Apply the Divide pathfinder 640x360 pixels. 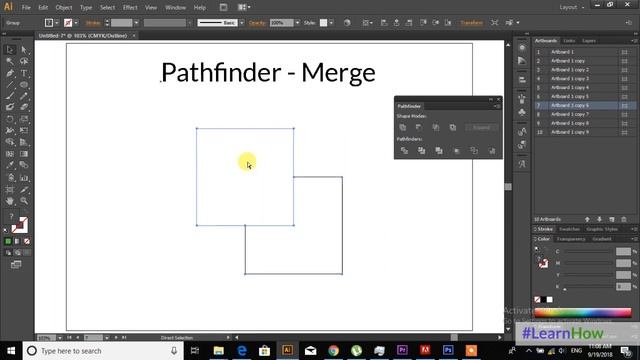pyautogui.click(x=404, y=151)
